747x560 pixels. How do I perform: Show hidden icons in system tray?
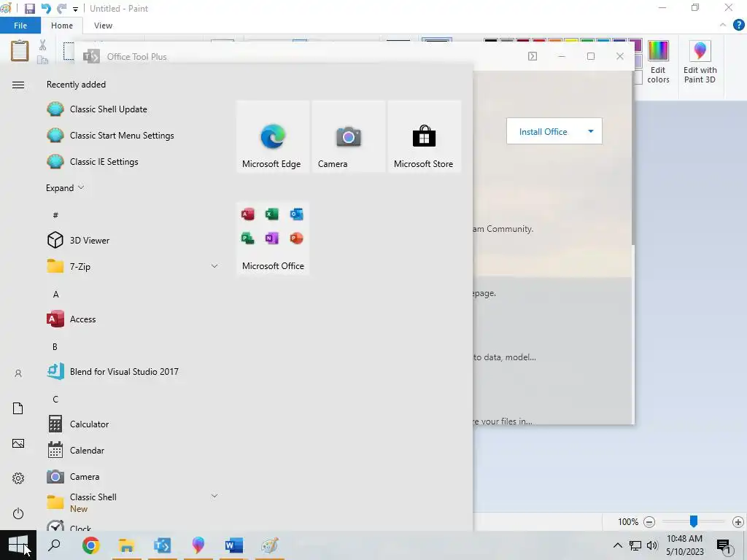pos(617,545)
